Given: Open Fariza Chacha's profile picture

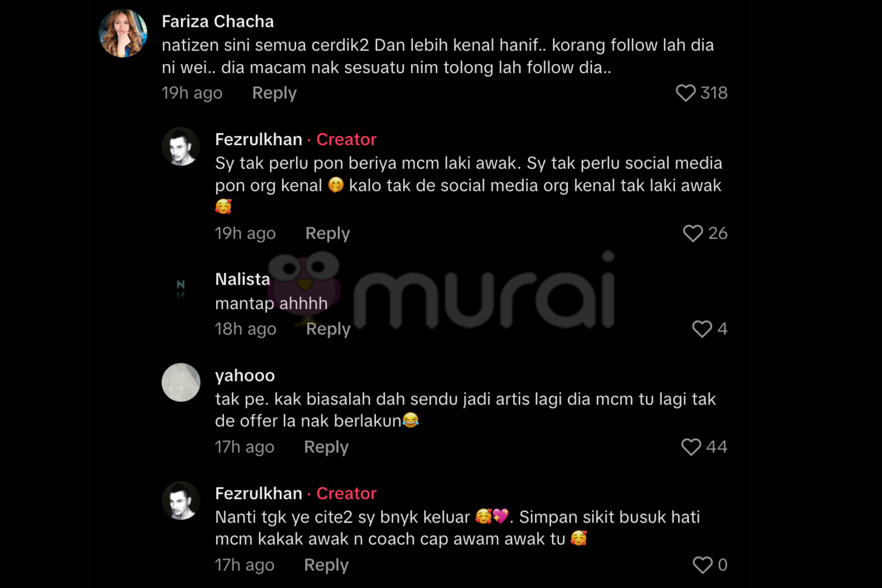Looking at the screenshot, I should point(123,34).
